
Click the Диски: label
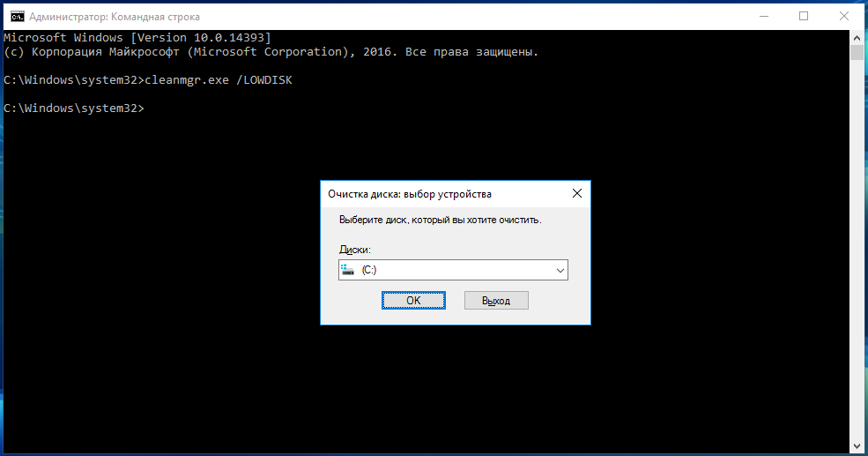(354, 250)
